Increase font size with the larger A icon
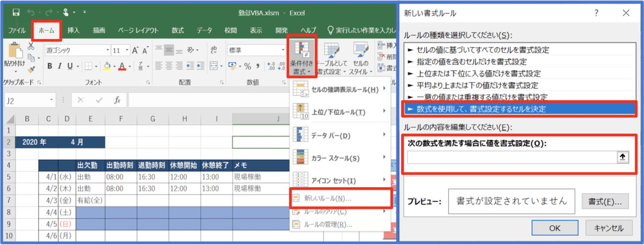 (136, 50)
